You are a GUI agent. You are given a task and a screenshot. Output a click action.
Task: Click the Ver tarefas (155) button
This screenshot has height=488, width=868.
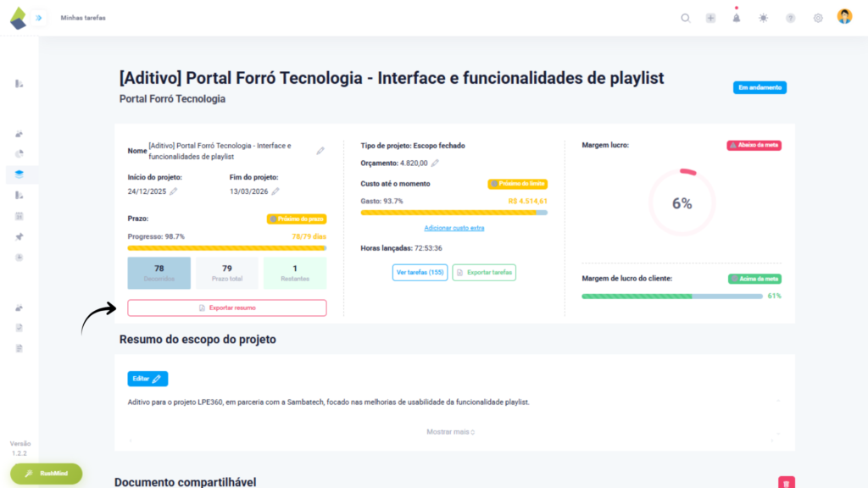click(420, 273)
